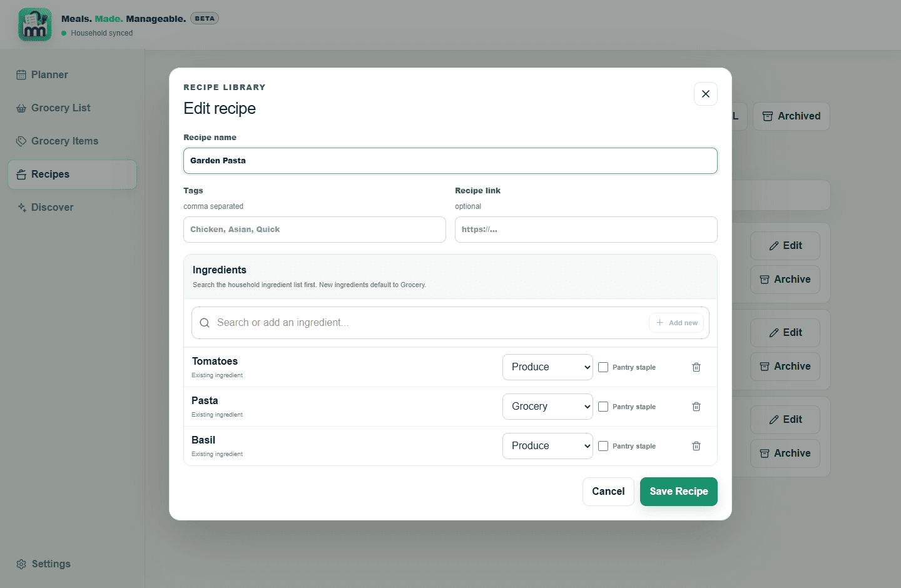
Task: Open the Archived recipes view
Action: pos(792,116)
